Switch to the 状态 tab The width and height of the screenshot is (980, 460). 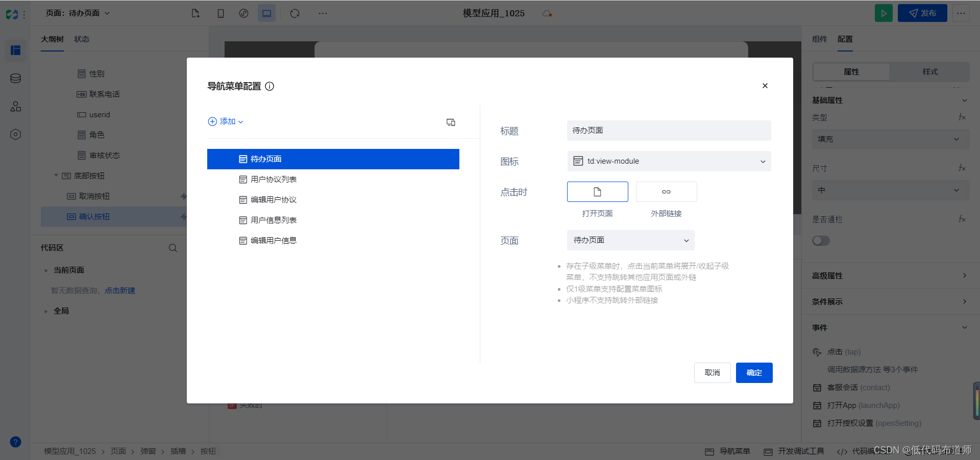[82, 39]
